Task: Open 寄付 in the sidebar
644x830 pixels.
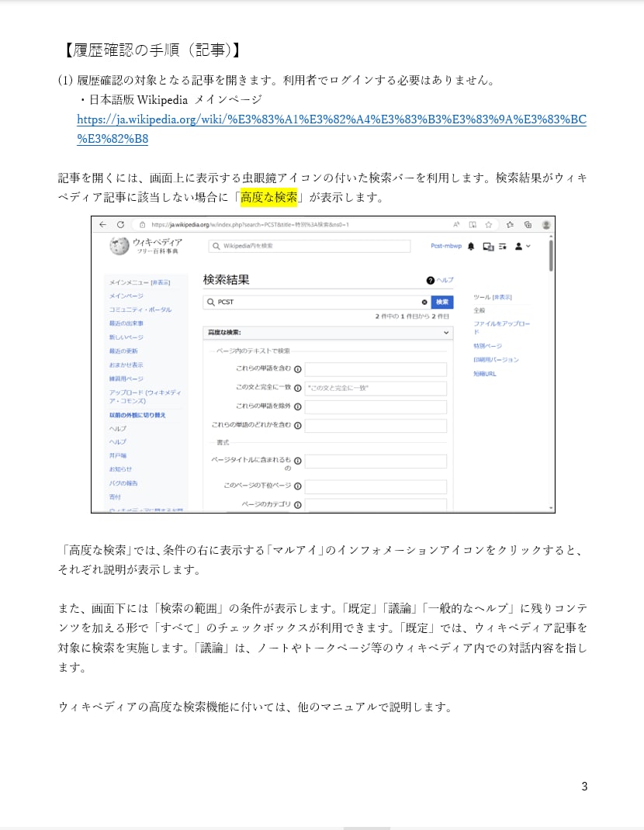Action: [x=115, y=496]
